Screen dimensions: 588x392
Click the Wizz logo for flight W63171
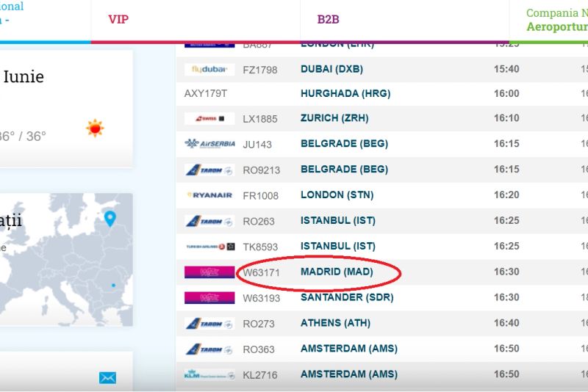[x=209, y=272]
